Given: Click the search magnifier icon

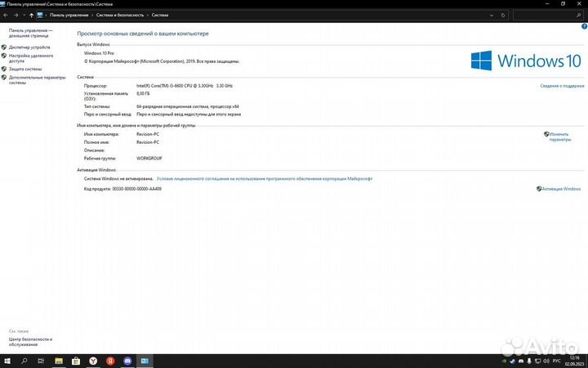Looking at the screenshot, I should [x=578, y=16].
